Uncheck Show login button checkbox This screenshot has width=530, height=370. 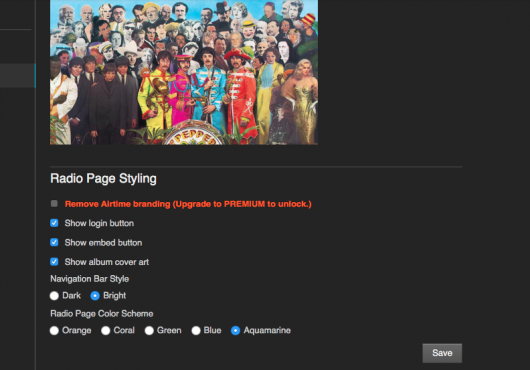[54, 223]
